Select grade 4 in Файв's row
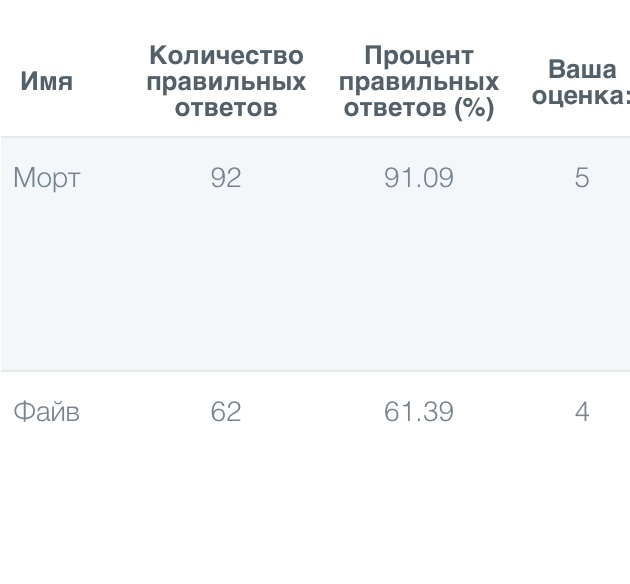Image resolution: width=630 pixels, height=584 pixels. [x=581, y=412]
